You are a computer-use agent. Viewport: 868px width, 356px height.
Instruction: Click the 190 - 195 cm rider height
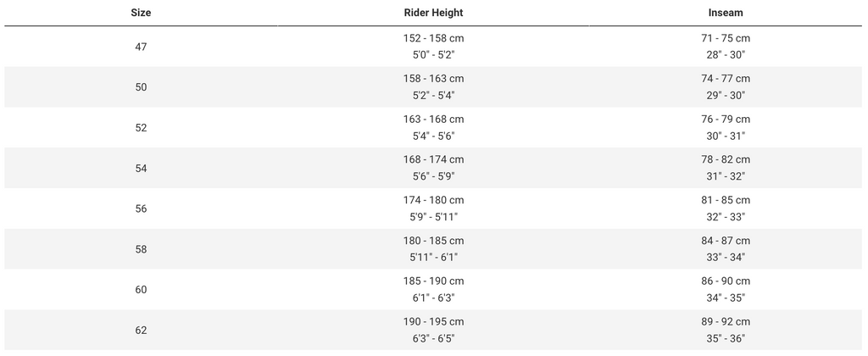(433, 322)
